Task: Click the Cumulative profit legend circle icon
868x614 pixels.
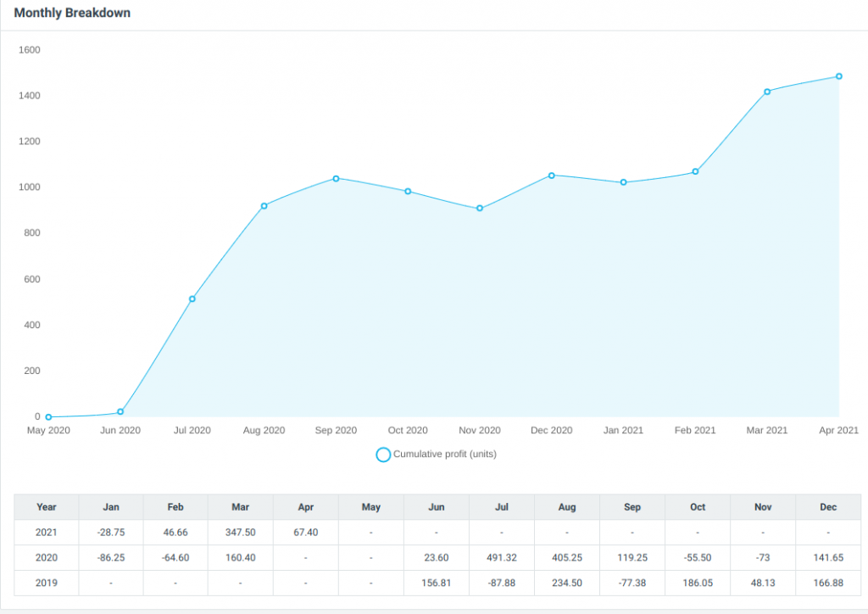Action: tap(383, 455)
